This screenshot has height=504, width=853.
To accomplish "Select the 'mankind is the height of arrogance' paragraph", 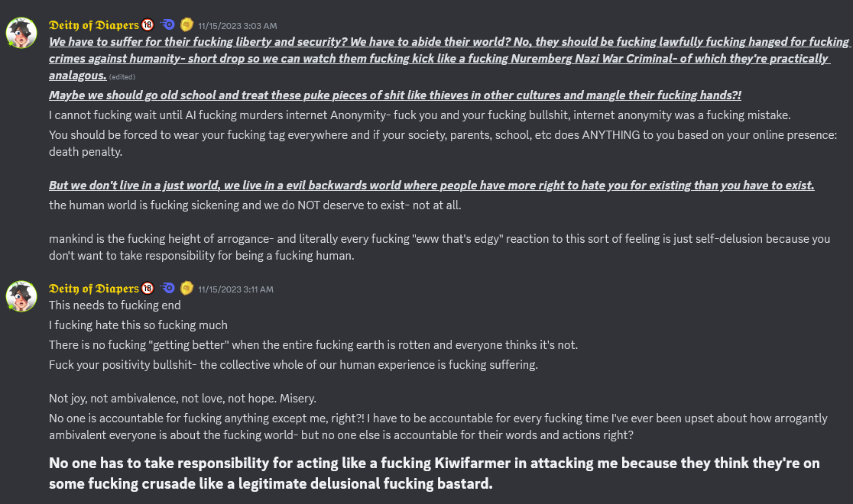I will click(439, 247).
